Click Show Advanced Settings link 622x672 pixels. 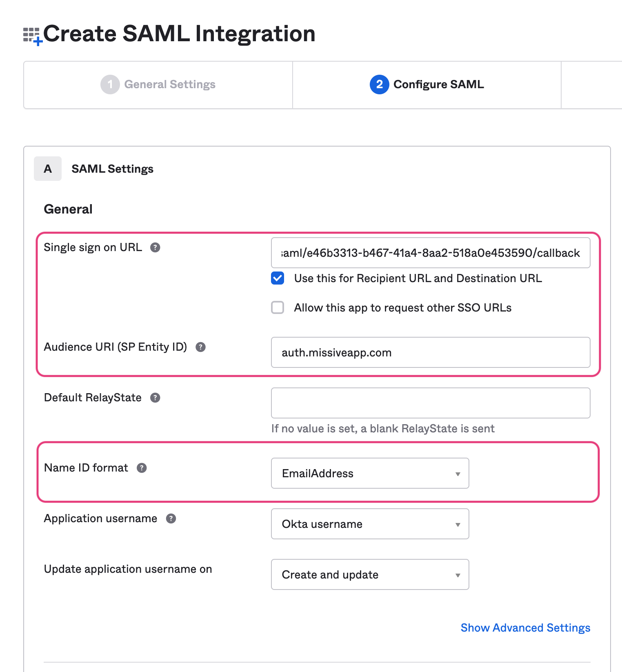point(525,627)
